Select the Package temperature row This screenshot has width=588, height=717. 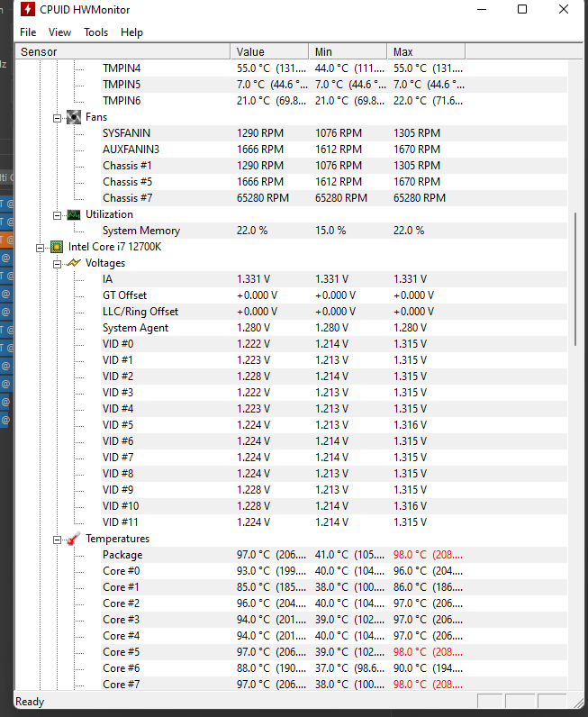tap(334, 555)
